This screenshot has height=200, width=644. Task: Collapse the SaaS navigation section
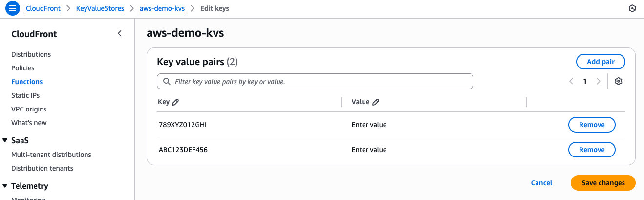click(5, 140)
